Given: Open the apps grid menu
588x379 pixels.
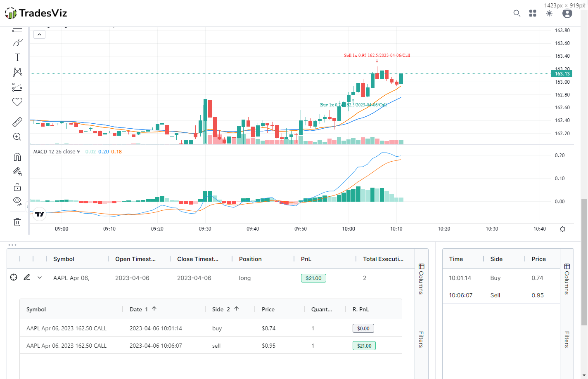Looking at the screenshot, I should pos(533,13).
